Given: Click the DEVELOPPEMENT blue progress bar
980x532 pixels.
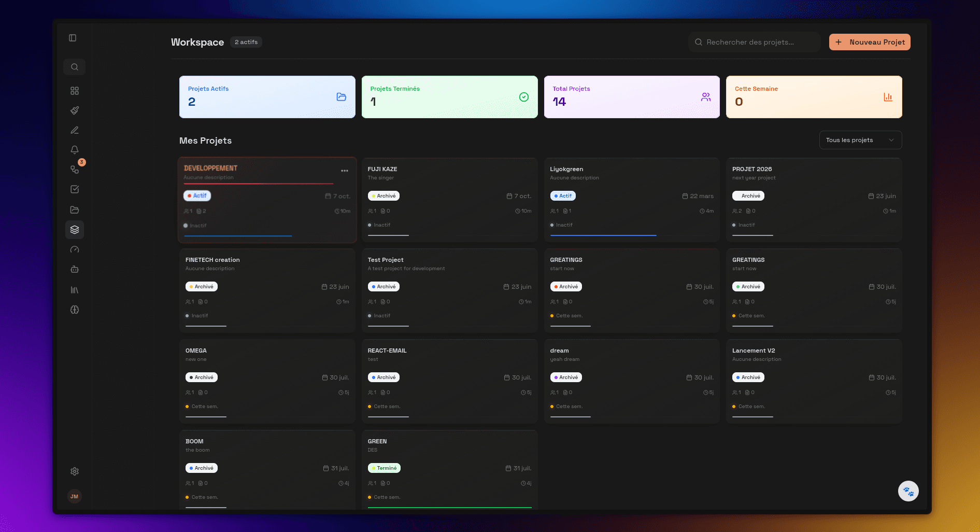Looking at the screenshot, I should click(x=238, y=236).
